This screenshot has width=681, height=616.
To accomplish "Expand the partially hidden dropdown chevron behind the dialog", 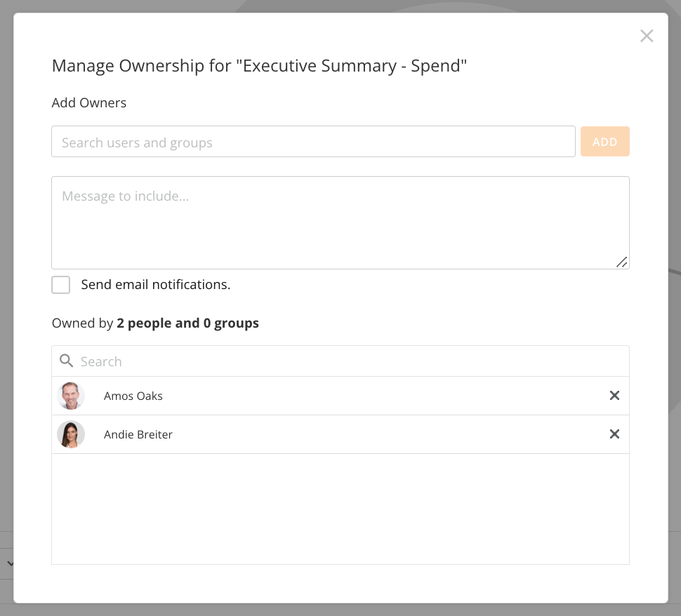I will coord(10,563).
